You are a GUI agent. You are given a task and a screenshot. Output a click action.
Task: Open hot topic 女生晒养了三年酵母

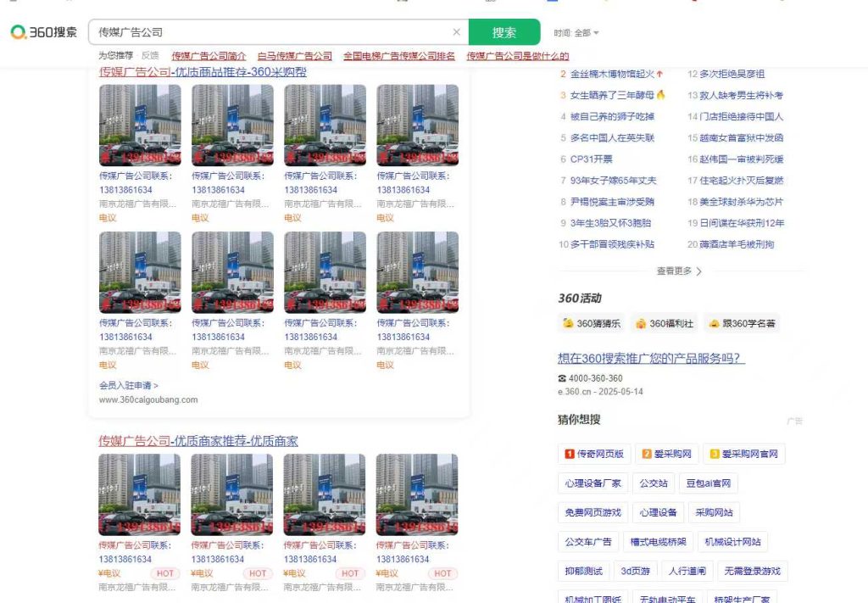(612, 95)
